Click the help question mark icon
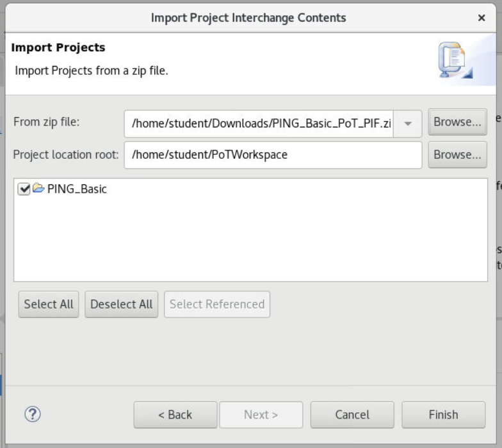 [x=33, y=414]
